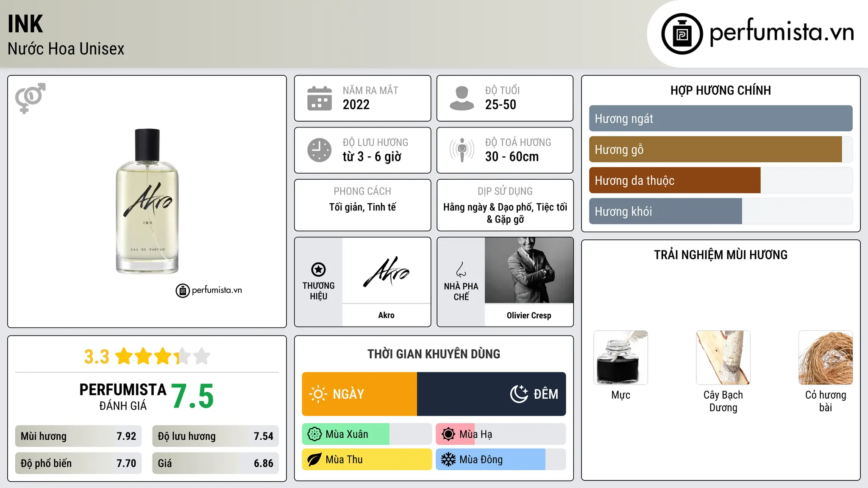Screen dimensions: 868x488
Task: Click the orange Ngày daytime segment
Action: pos(360,394)
